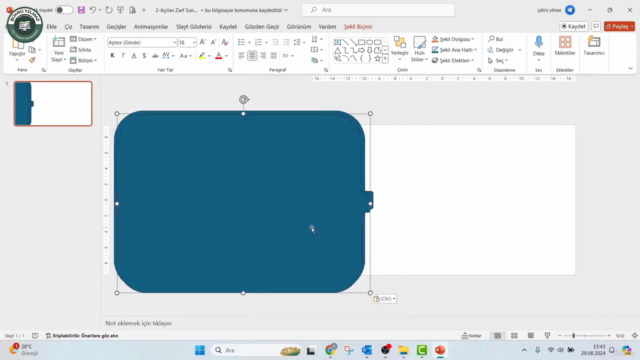Screen dimensions: 640x360
Task: Click the red font color swatch
Action: coord(219,56)
